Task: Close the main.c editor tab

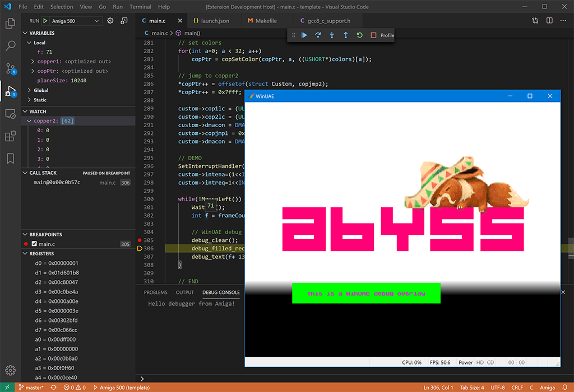Action: pyautogui.click(x=180, y=21)
